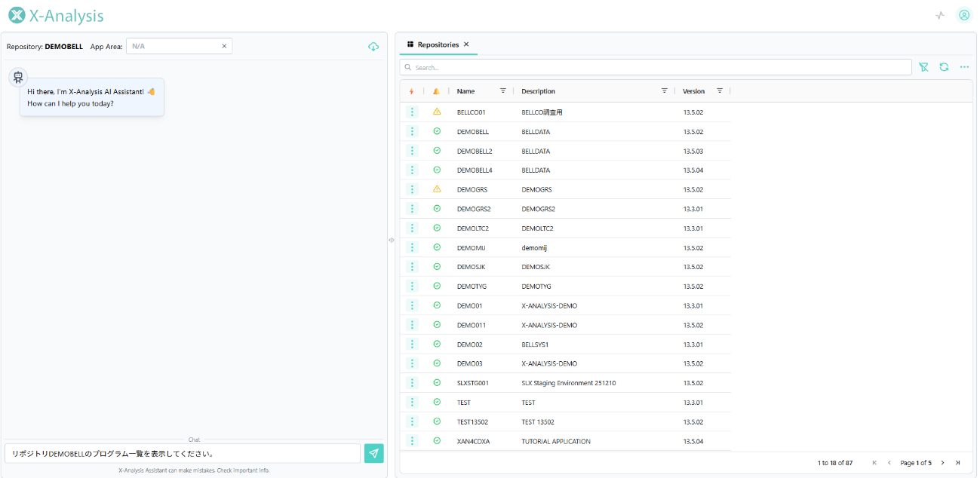Click the warning status icon for BELLCO01
The height and width of the screenshot is (478, 980).
click(x=437, y=112)
